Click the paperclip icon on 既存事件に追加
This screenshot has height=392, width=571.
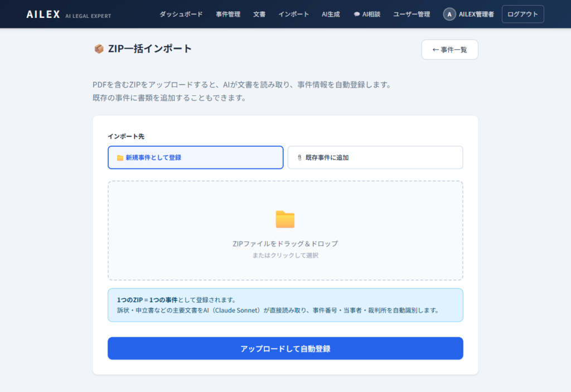pyautogui.click(x=299, y=158)
